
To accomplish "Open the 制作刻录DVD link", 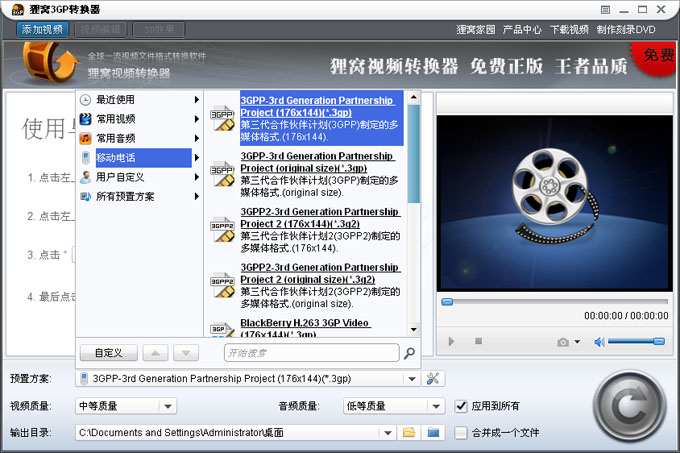I will [626, 29].
